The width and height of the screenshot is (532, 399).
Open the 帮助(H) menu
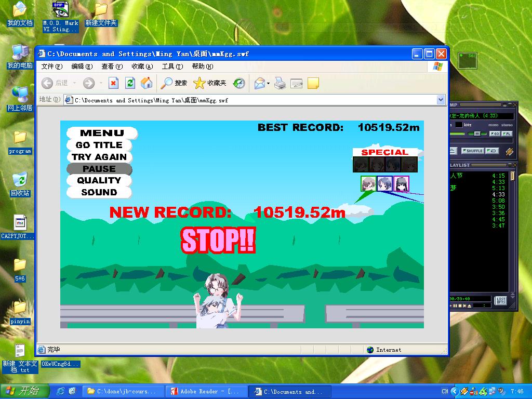pyautogui.click(x=203, y=66)
